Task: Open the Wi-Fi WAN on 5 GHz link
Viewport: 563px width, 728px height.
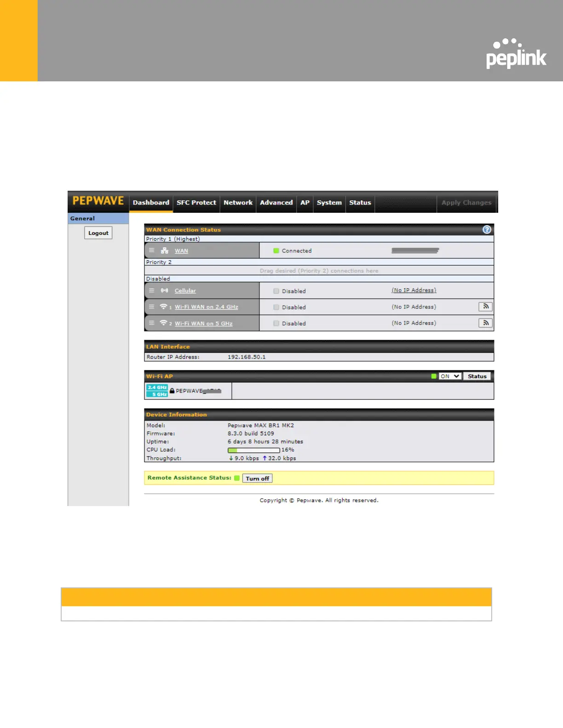Action: pos(204,324)
